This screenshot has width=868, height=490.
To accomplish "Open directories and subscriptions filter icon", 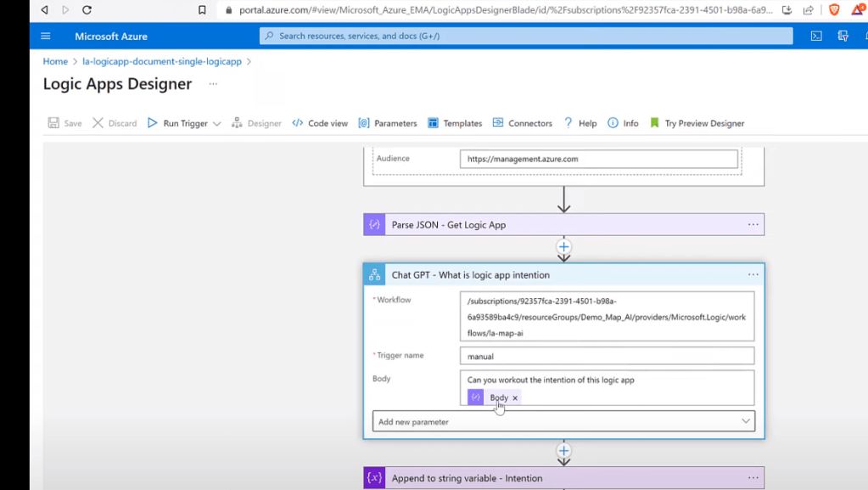I will [x=843, y=36].
